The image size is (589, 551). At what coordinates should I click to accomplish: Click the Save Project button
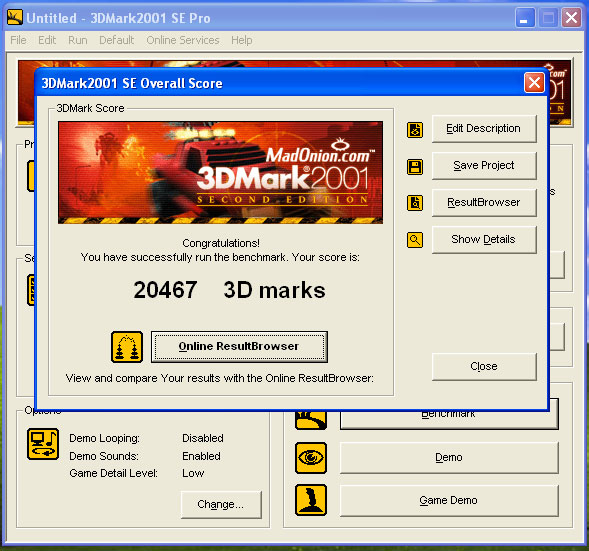tap(484, 166)
